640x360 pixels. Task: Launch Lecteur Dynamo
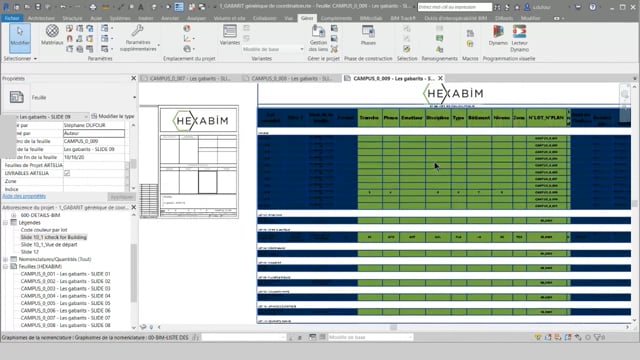click(x=519, y=38)
